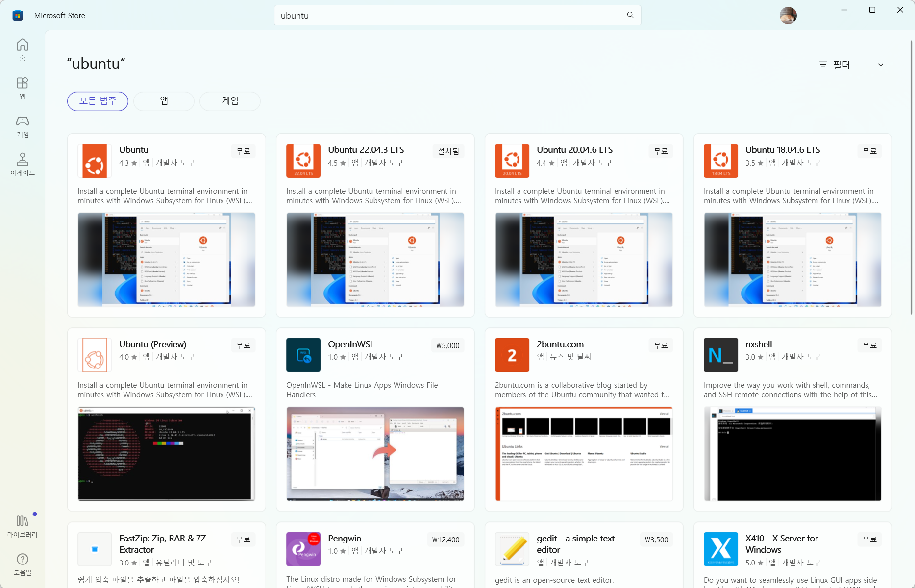This screenshot has height=588, width=915.
Task: Click the ₩5,000 price on OpenInWSL
Action: click(448, 345)
